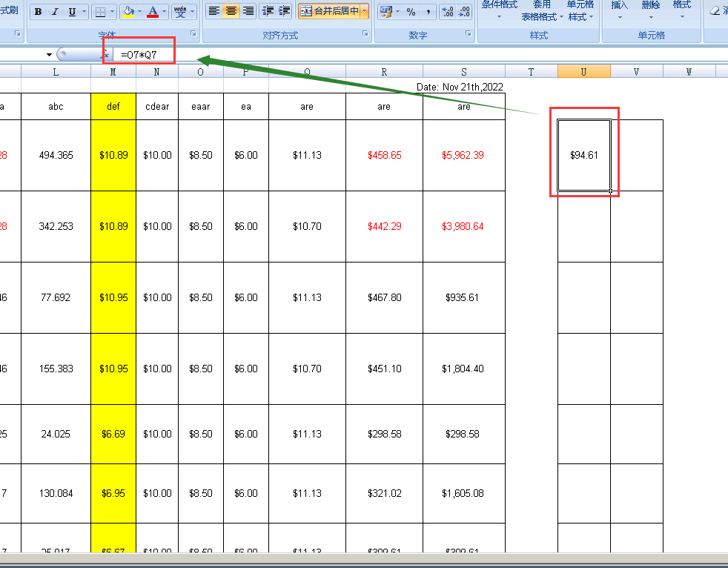The width and height of the screenshot is (728, 568).
Task: Select column U header
Action: (583, 71)
